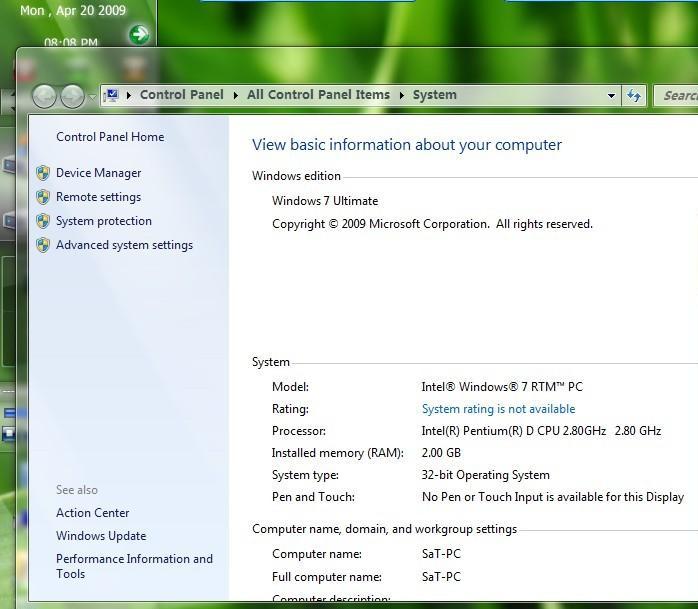698x609 pixels.
Task: Click shield icon beside Advanced system settings
Action: [x=43, y=245]
